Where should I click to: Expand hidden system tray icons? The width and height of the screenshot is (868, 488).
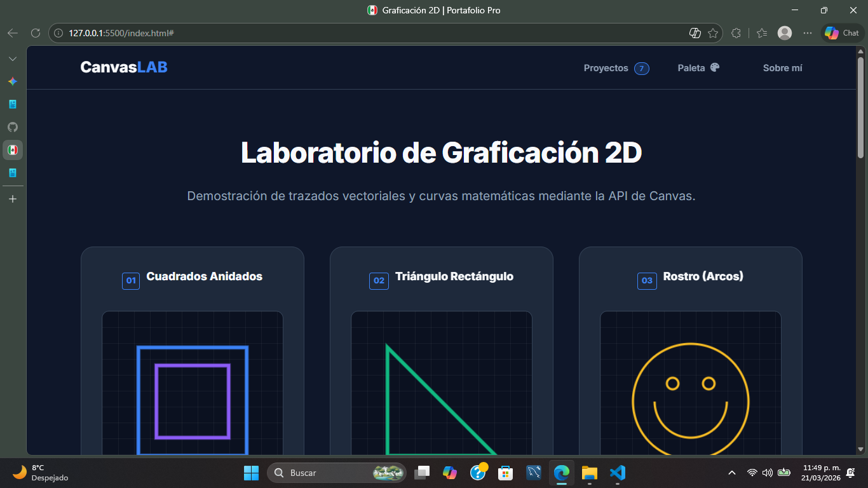tap(731, 473)
